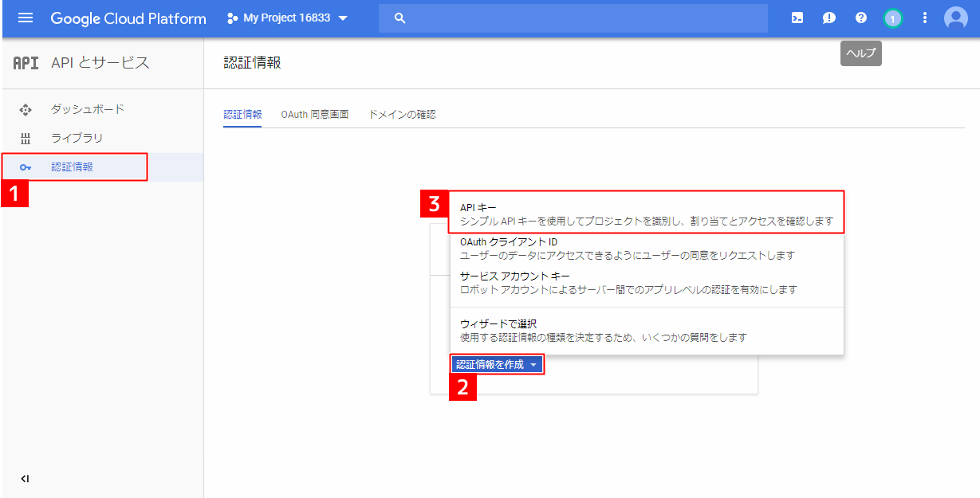This screenshot has width=980, height=498.
Task: Open the My Project 16833 project selector
Action: point(288,18)
